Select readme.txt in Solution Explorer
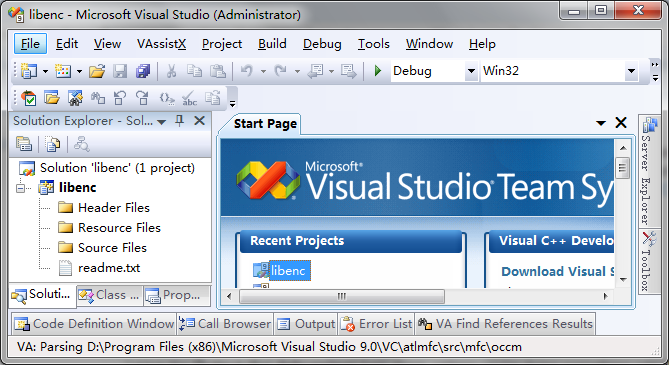The width and height of the screenshot is (669, 365). tap(109, 268)
